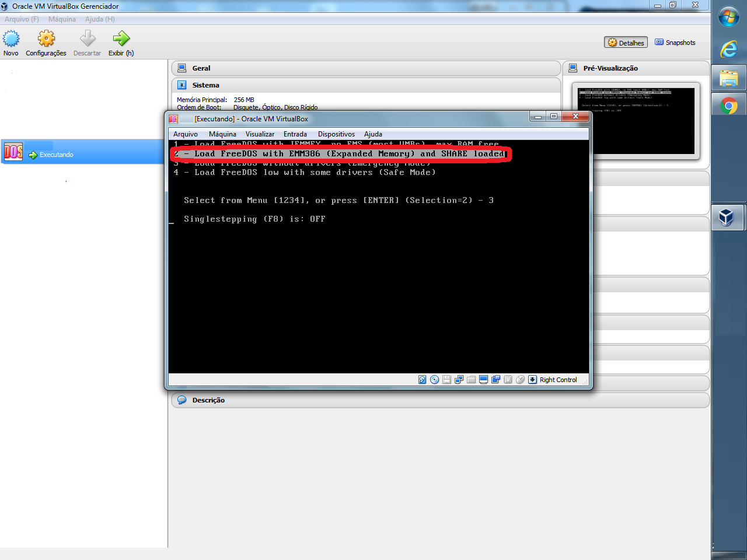The height and width of the screenshot is (560, 747).
Task: Click the VM preview thumbnail
Action: 636,121
